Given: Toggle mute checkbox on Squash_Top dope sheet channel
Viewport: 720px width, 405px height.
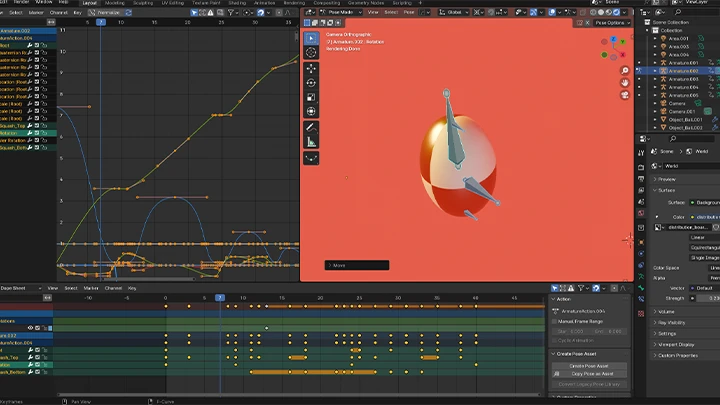Looking at the screenshot, I should click(x=37, y=357).
